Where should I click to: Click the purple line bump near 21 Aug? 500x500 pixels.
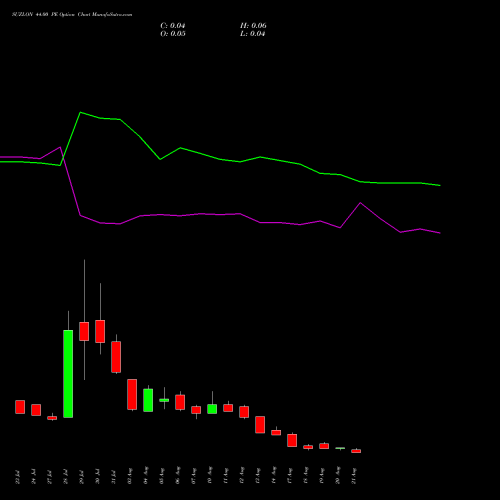[x=360, y=203]
